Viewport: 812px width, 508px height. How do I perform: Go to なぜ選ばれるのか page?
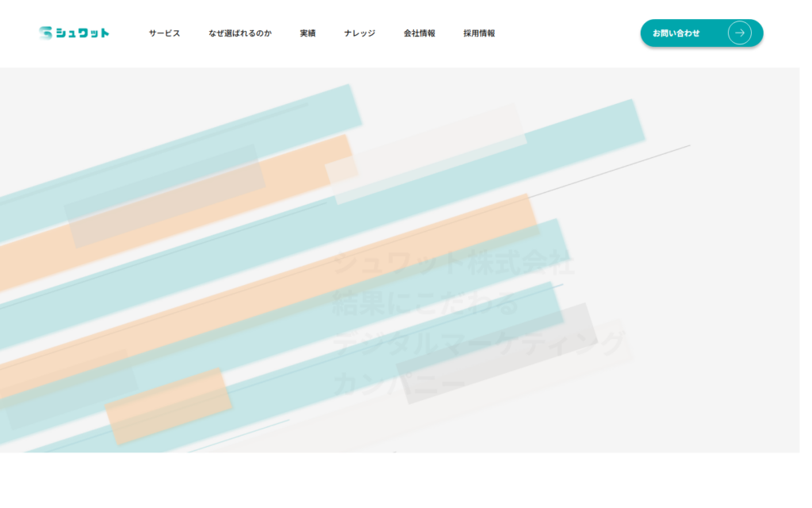pyautogui.click(x=239, y=33)
